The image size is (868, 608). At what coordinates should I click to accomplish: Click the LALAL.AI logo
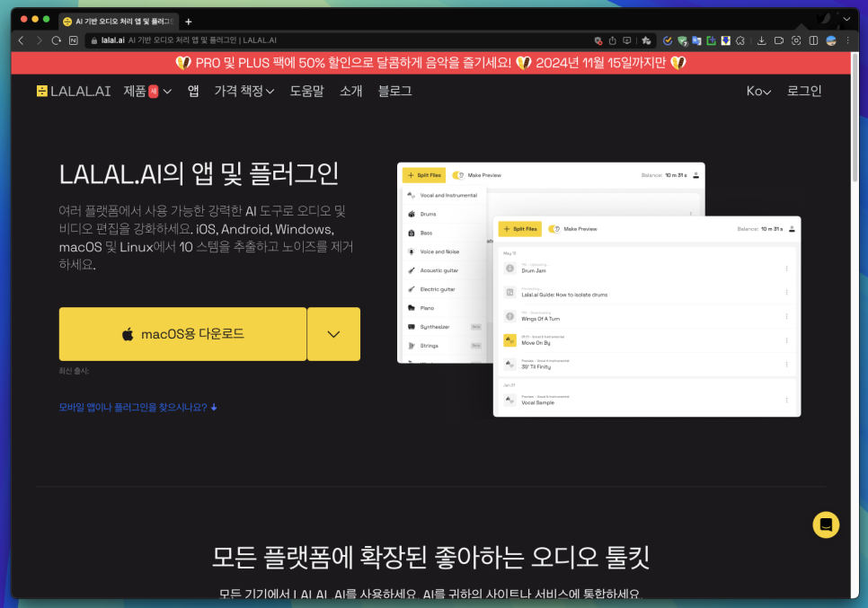[x=74, y=91]
